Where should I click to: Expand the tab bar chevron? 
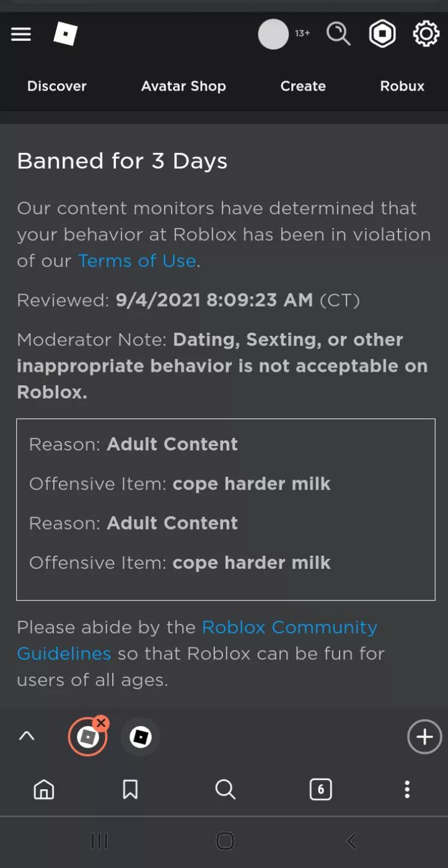[27, 737]
